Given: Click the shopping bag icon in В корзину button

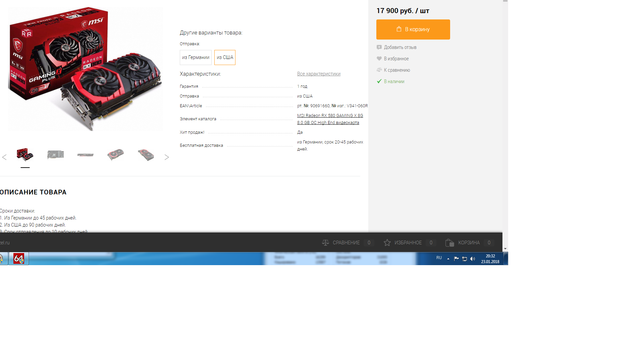Looking at the screenshot, I should click(x=399, y=29).
